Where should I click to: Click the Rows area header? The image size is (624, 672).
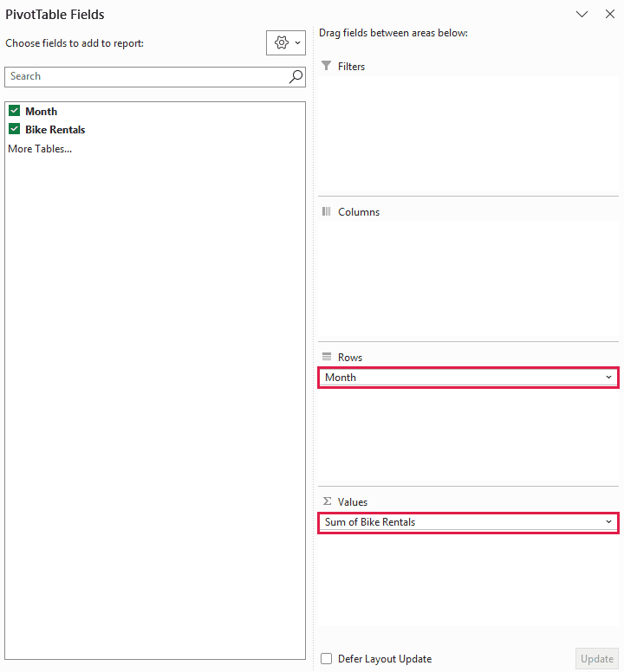click(350, 358)
